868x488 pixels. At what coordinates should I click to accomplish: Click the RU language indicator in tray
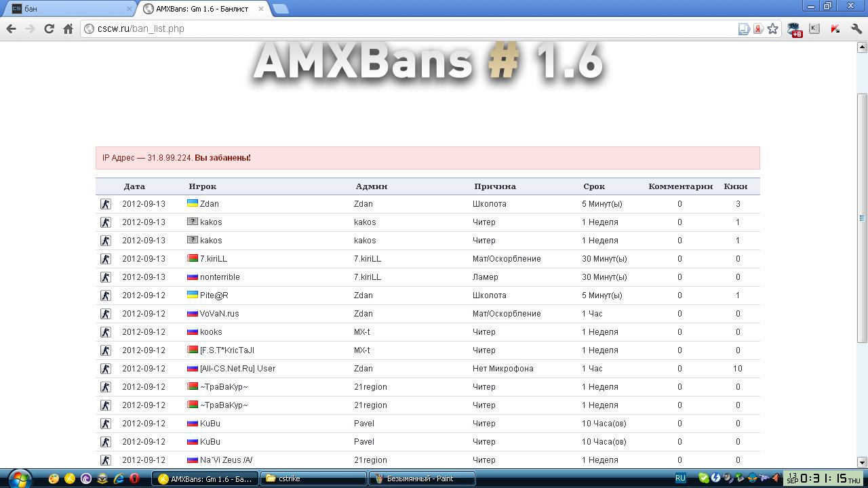(x=680, y=478)
